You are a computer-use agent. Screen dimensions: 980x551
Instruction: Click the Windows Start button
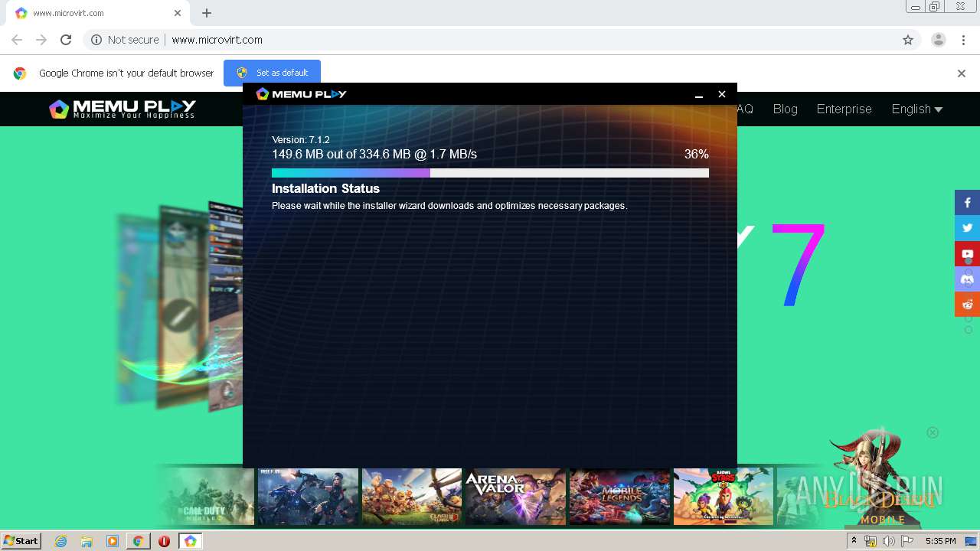[21, 541]
